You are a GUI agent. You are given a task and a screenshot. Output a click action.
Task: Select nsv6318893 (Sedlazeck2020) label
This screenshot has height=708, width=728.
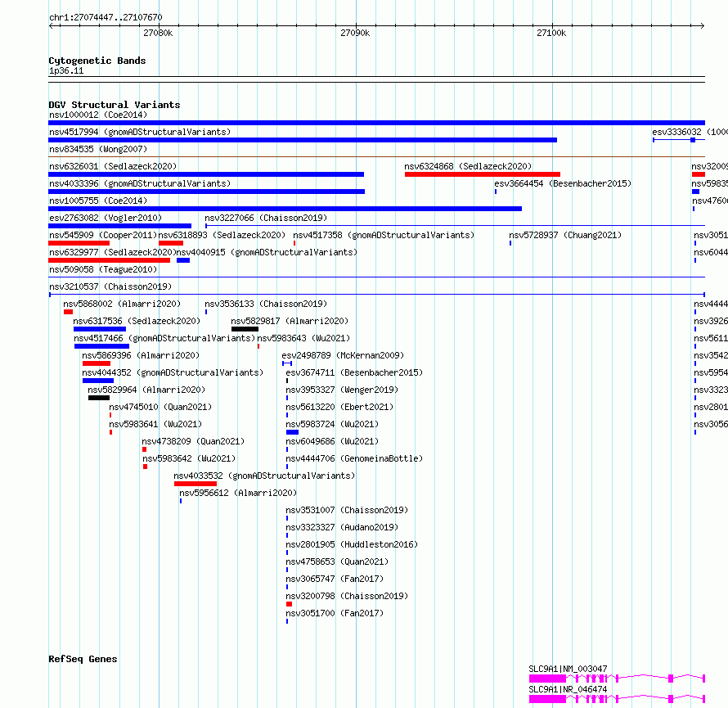tap(222, 235)
